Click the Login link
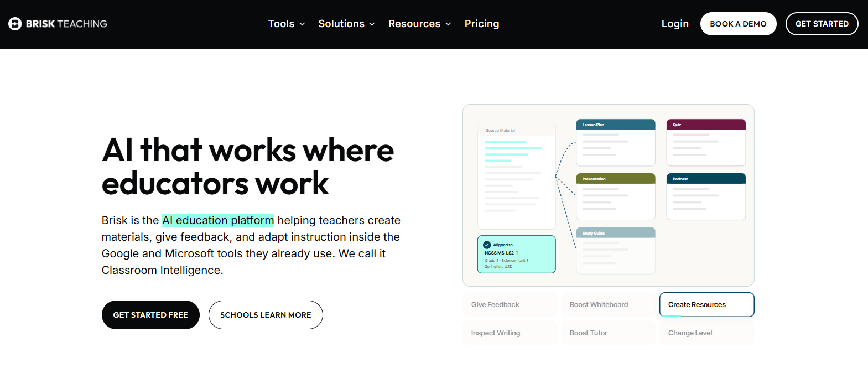Screen dimensions: 868x378 click(x=675, y=24)
